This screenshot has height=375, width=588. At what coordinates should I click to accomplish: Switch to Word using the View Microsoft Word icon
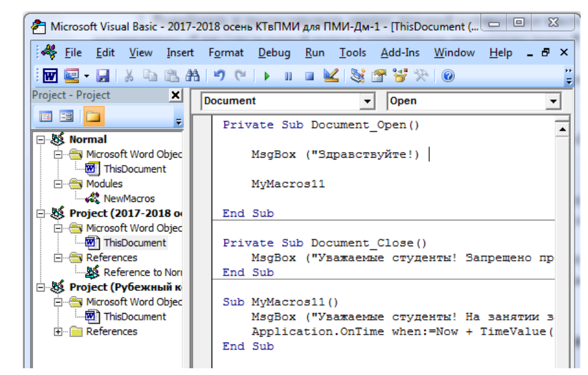(50, 76)
